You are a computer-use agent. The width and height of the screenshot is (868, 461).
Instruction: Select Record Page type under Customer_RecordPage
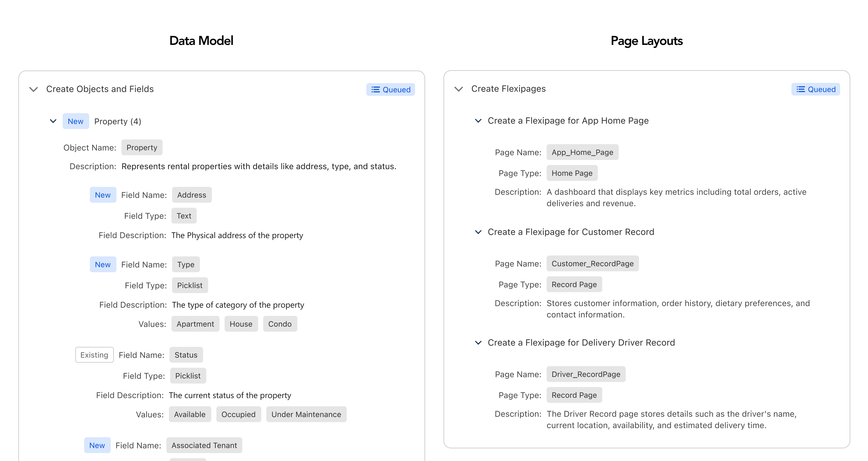click(x=574, y=285)
